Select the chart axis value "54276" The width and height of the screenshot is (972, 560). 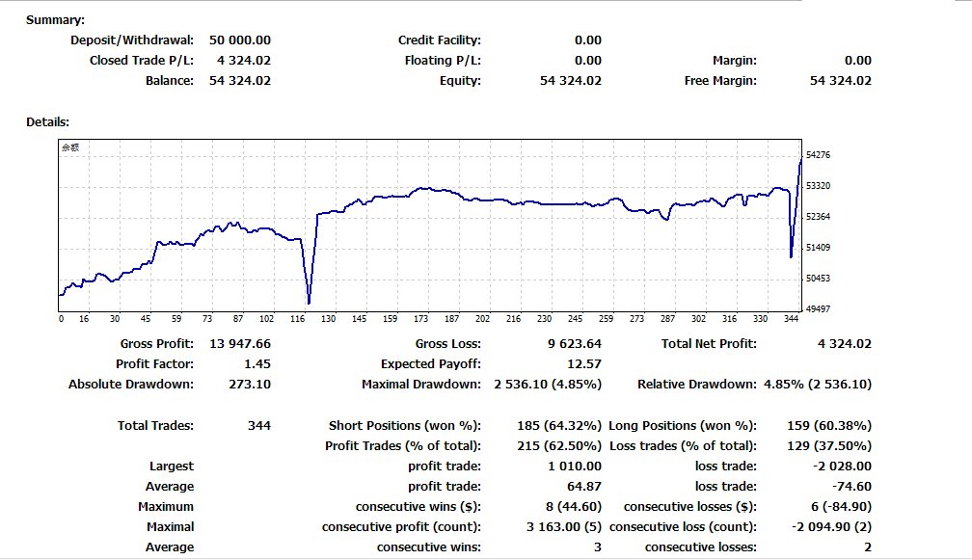click(819, 155)
